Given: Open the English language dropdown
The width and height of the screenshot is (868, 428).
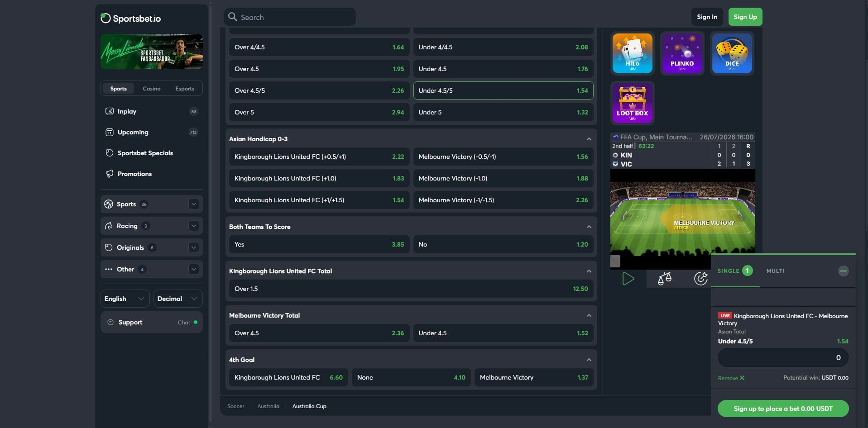Looking at the screenshot, I should 125,299.
